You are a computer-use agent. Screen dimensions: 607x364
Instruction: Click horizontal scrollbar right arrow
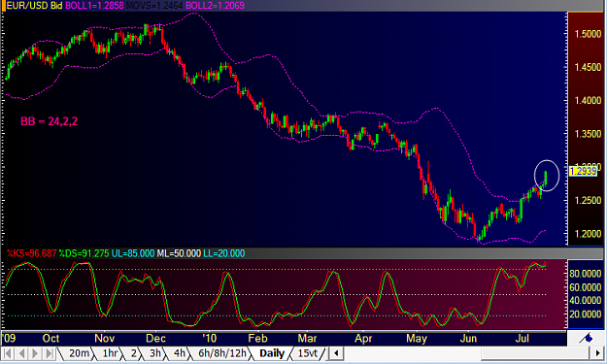click(597, 352)
